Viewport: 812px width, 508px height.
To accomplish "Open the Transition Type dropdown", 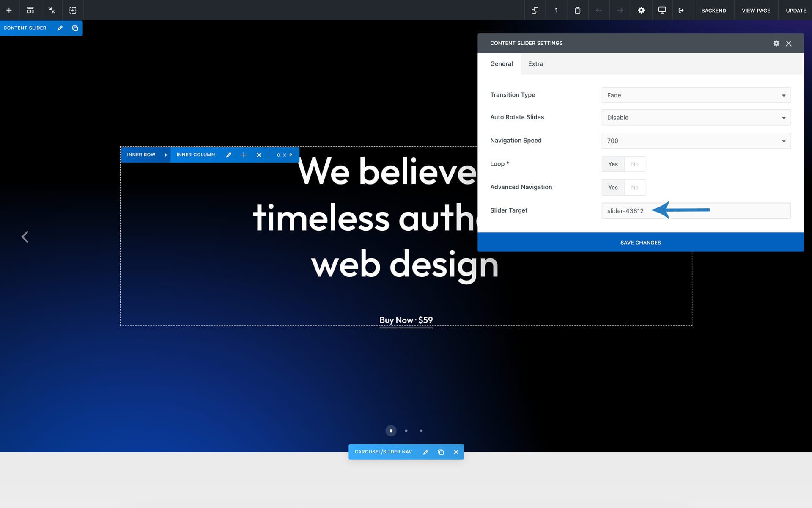I will coord(696,95).
